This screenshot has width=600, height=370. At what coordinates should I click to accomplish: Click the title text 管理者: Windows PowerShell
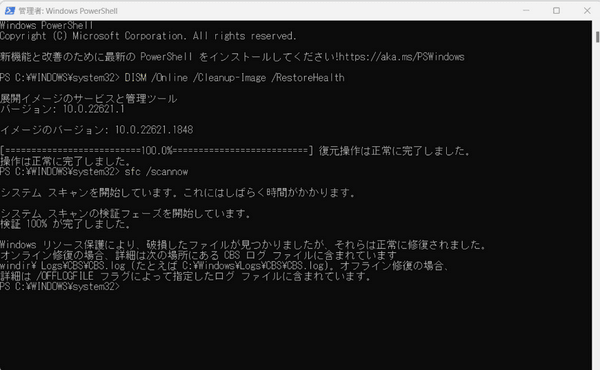[x=68, y=11]
